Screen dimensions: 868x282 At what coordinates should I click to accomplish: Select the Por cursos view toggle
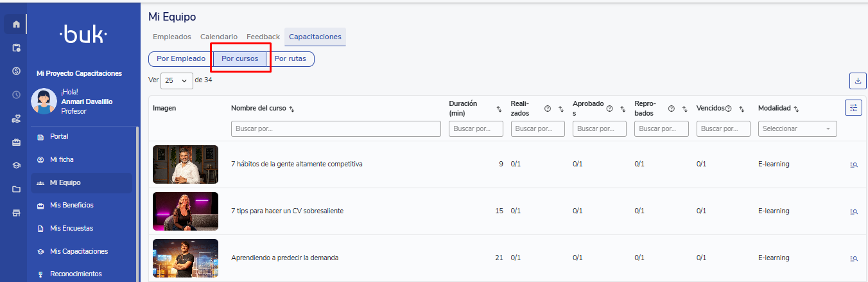pos(239,59)
